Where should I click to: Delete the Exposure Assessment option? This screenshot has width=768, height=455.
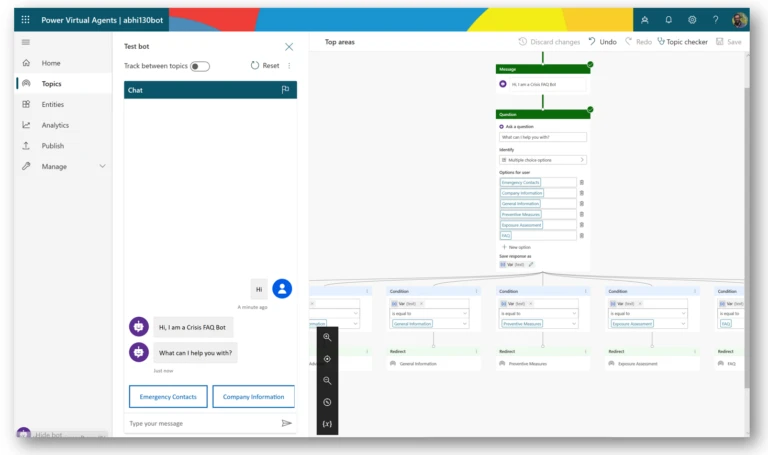pos(581,225)
